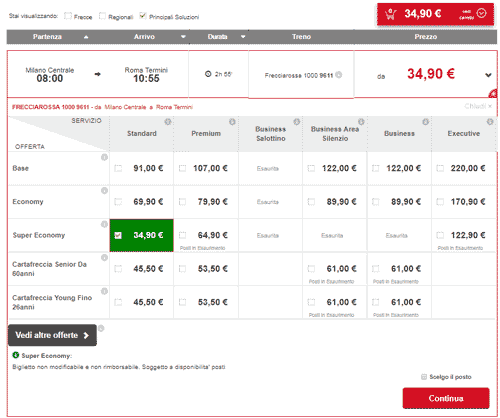Select Young Business Area Silenzio 61,00 €
The height and width of the screenshot is (418, 500).
pyautogui.click(x=311, y=303)
